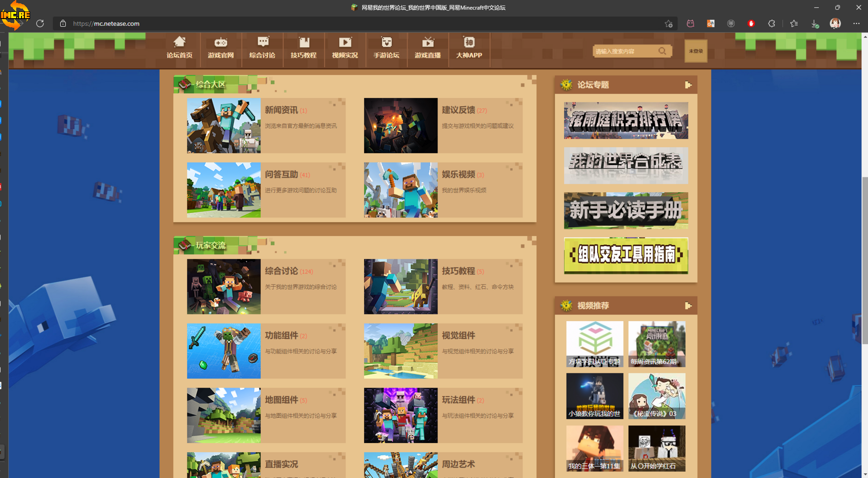Click the 论坛首页 home icon
The image size is (868, 478).
point(180,43)
